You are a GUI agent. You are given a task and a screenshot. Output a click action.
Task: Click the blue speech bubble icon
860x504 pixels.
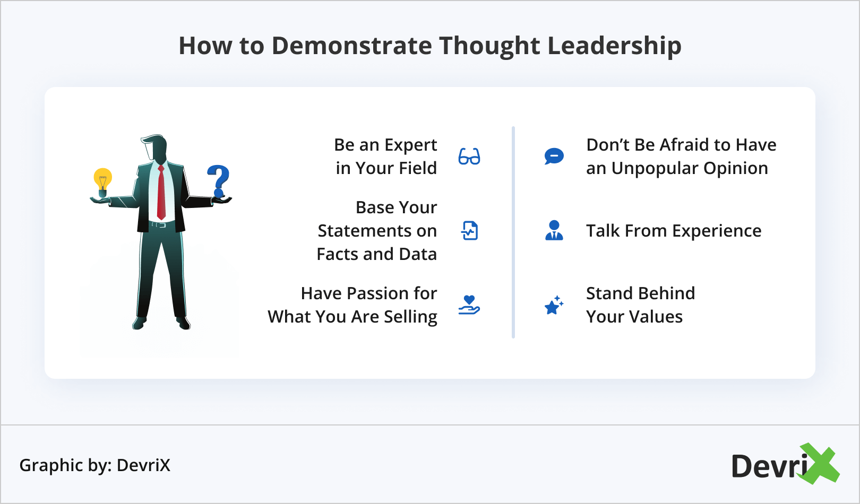tap(554, 156)
